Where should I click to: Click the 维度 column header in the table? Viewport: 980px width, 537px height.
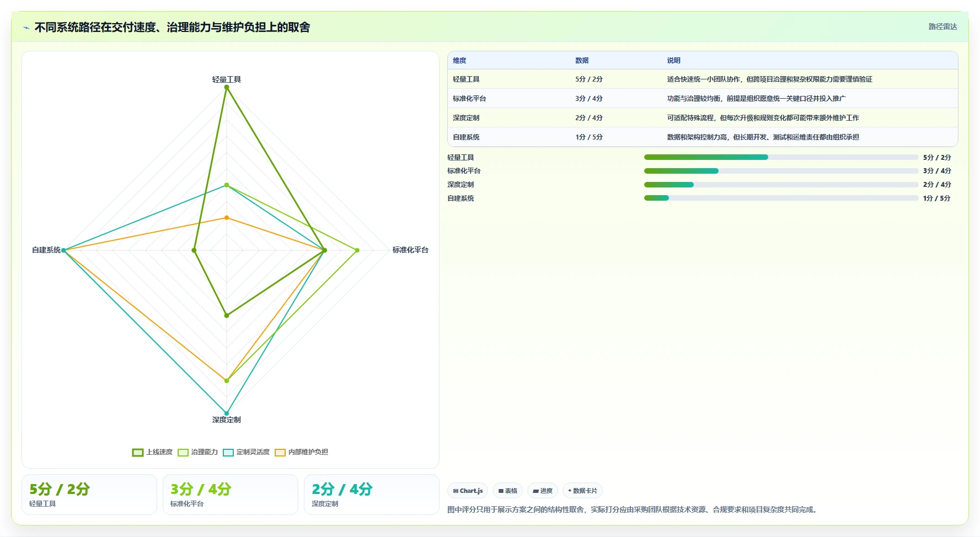459,61
